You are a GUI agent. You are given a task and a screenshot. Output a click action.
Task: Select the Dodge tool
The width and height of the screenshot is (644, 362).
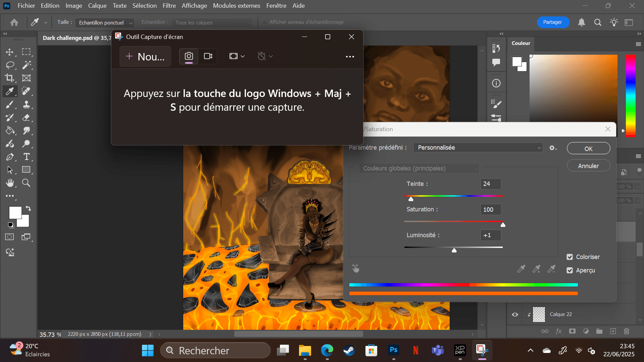coord(26,144)
